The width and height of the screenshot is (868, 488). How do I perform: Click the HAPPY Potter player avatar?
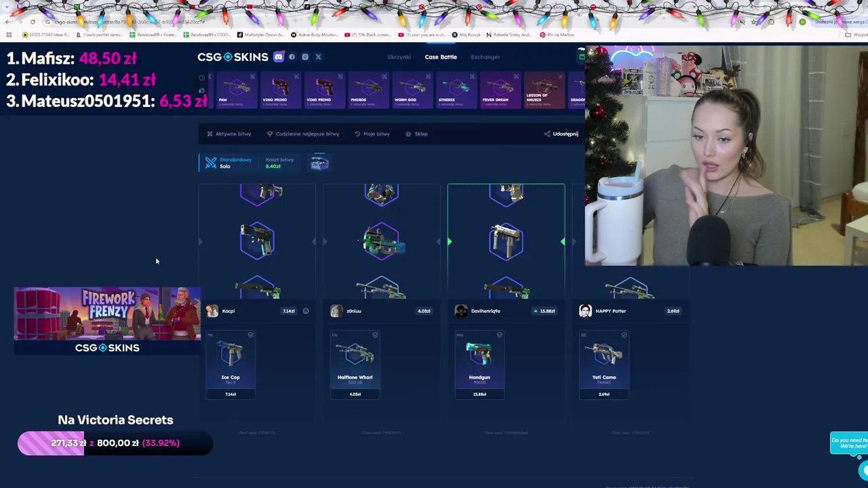tap(585, 310)
